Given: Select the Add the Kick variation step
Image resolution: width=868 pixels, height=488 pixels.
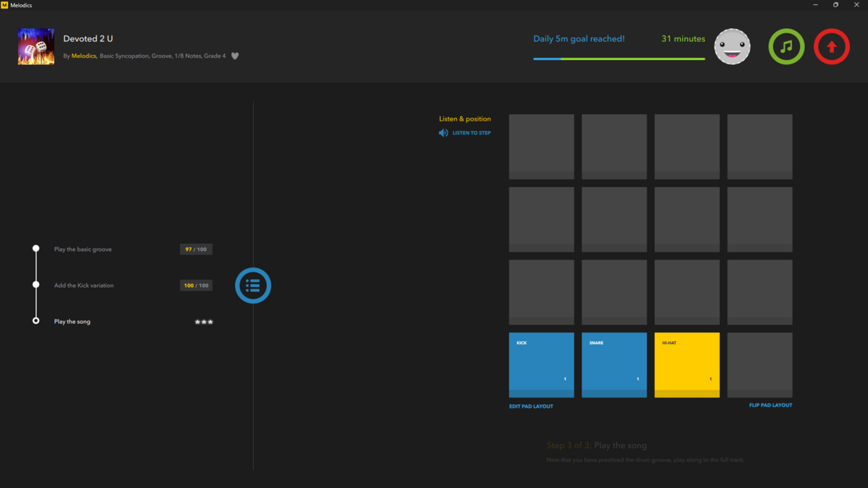Looking at the screenshot, I should point(84,286).
